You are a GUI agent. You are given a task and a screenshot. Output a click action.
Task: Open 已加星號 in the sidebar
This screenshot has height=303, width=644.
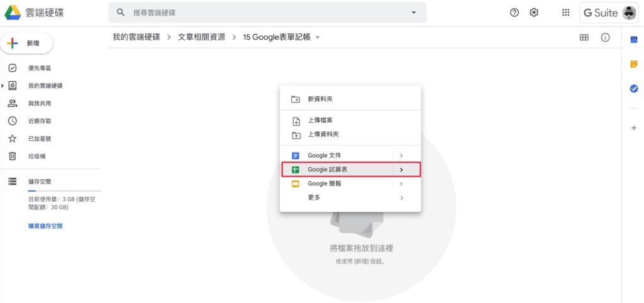(40, 139)
